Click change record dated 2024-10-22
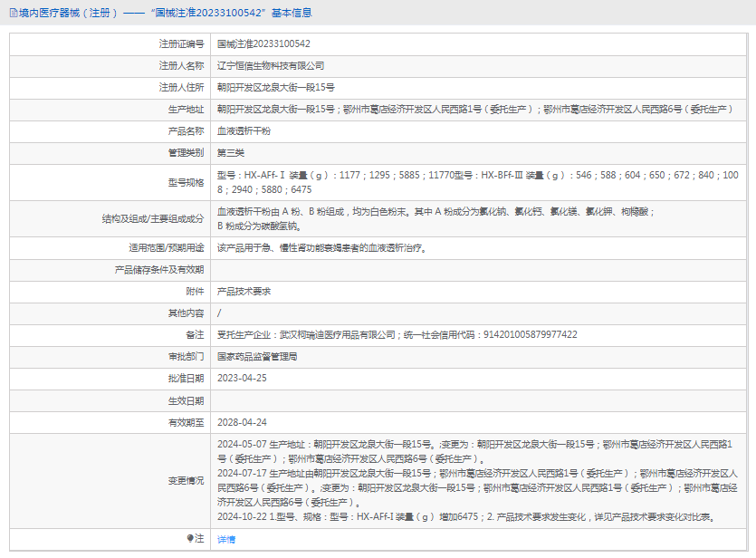The height and width of the screenshot is (558, 756). point(467,517)
